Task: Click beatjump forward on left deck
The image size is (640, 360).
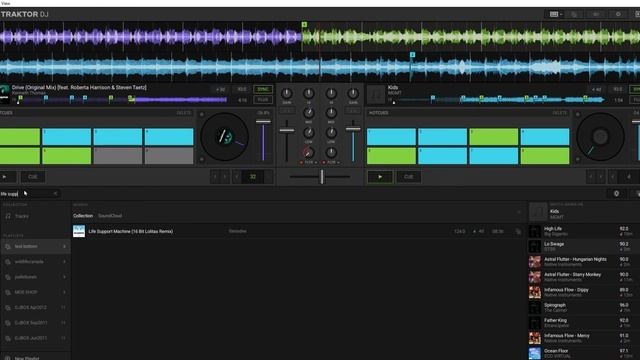Action: click(224, 177)
